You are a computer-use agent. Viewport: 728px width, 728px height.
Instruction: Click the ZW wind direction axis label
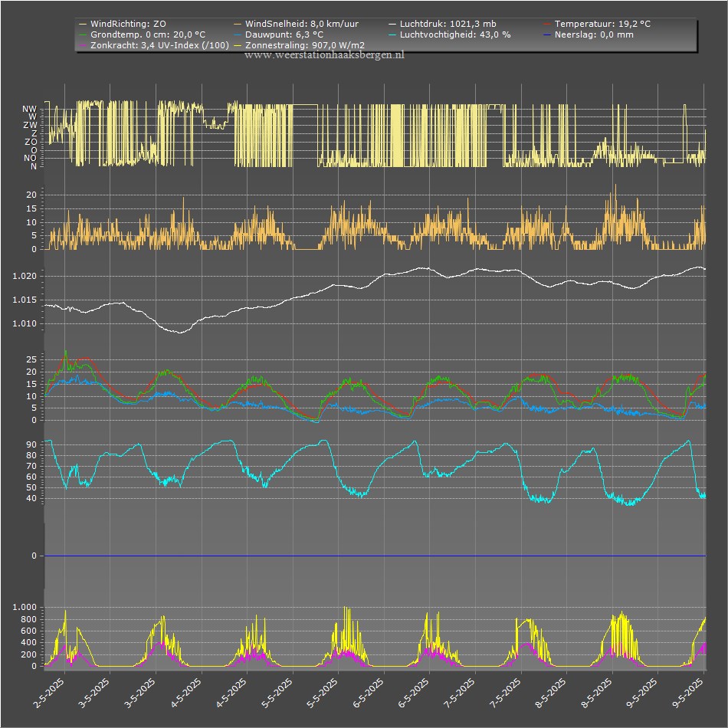[x=30, y=125]
